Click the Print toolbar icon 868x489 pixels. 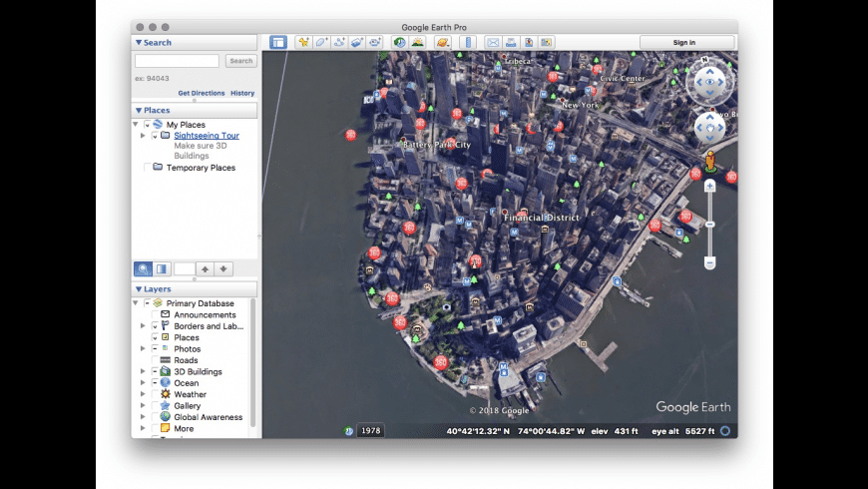tap(510, 42)
